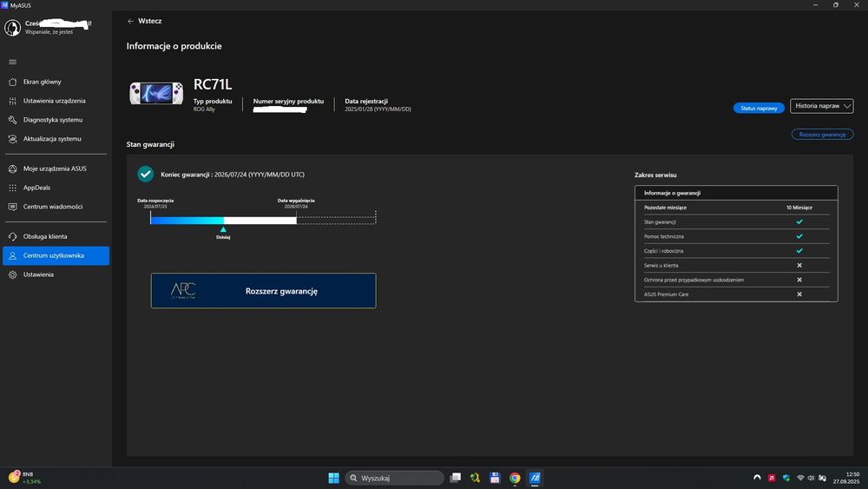Click the blue warranty progress bar
Image resolution: width=868 pixels, height=489 pixels.
(x=187, y=221)
